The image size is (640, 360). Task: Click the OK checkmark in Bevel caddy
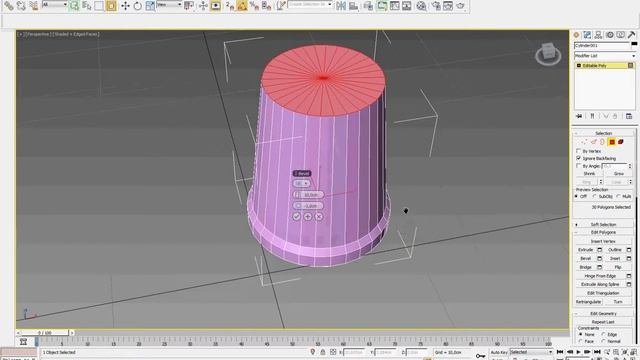tap(297, 217)
